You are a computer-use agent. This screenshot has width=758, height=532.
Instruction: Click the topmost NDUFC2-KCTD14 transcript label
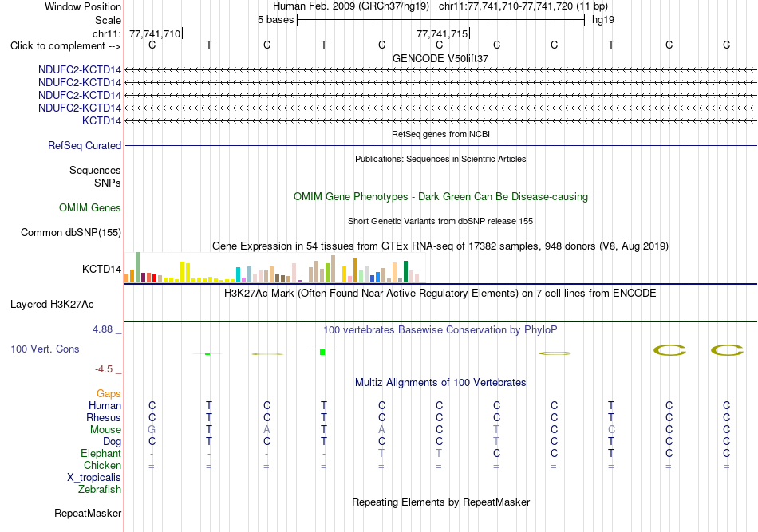coord(80,69)
